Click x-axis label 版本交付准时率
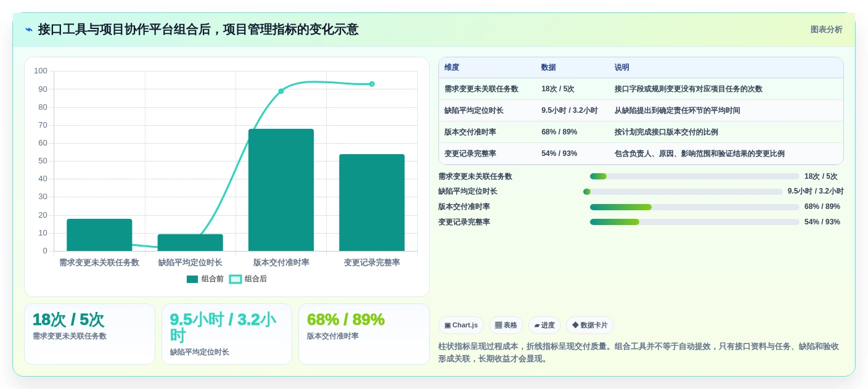 [x=281, y=263]
